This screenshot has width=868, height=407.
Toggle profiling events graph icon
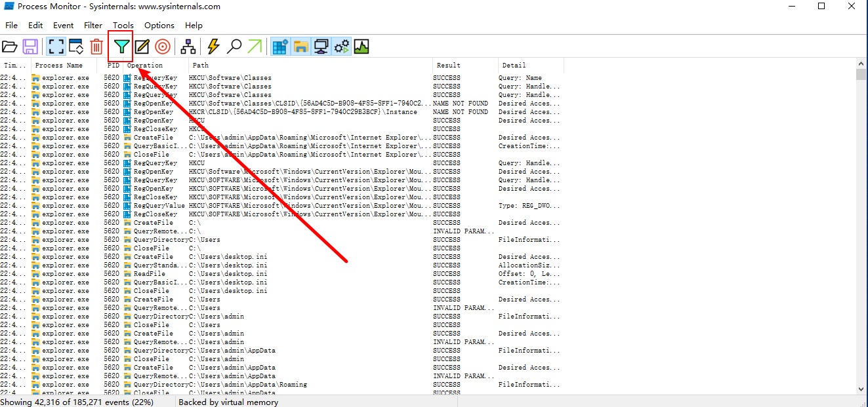(x=362, y=47)
